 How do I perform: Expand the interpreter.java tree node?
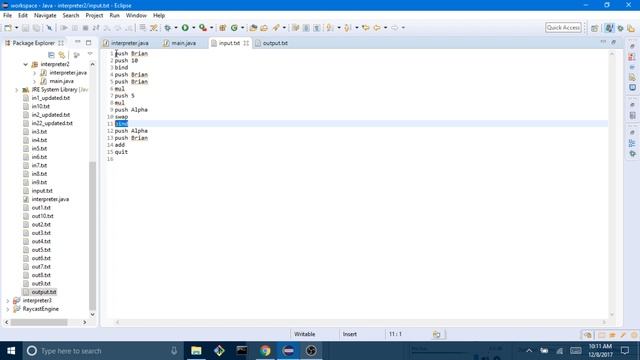pos(34,73)
